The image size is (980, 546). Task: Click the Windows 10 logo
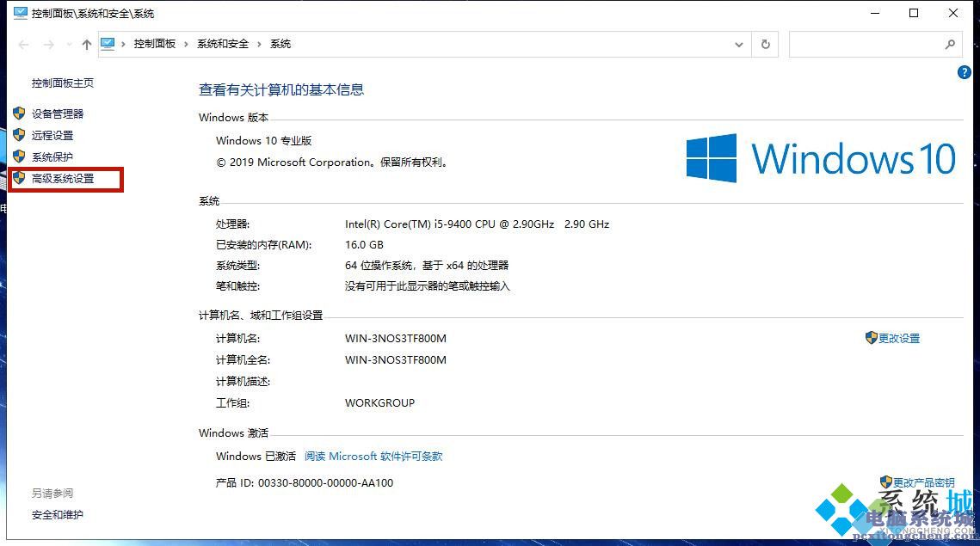point(821,158)
